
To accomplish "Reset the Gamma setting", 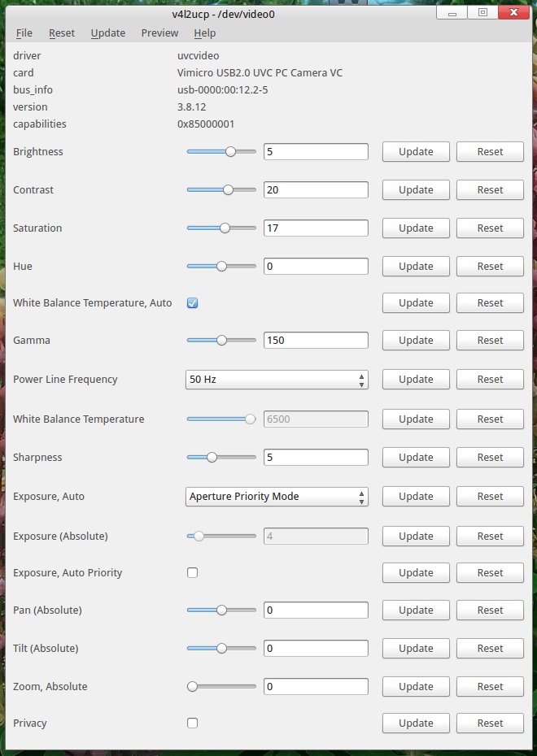I will pyautogui.click(x=490, y=341).
